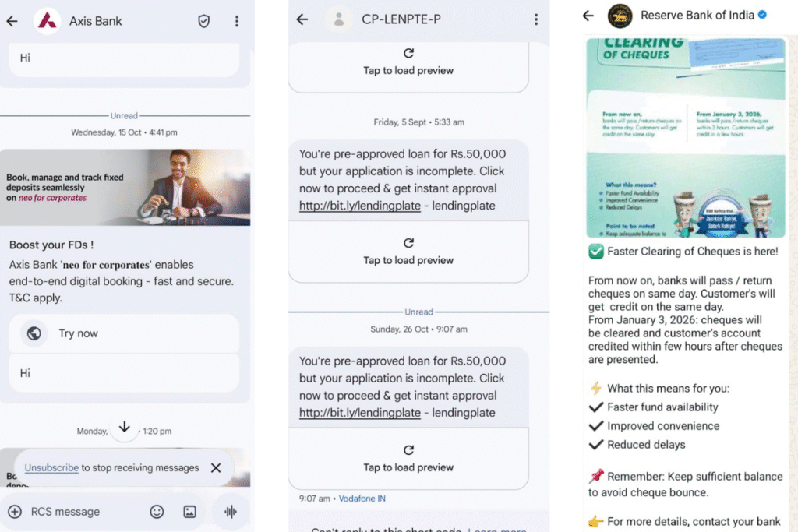Load preview under 26 Oct loan message
This screenshot has width=798, height=532.
click(x=408, y=458)
